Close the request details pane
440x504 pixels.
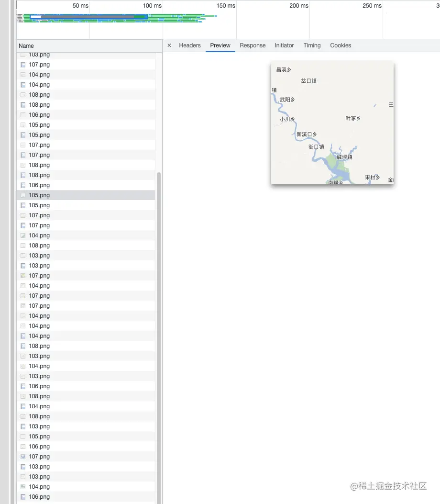tap(169, 45)
